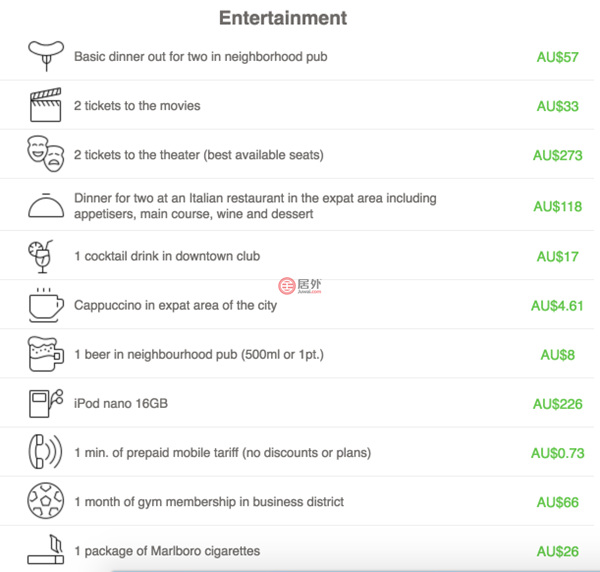Click the theater masks icon
This screenshot has width=600, height=572.
pos(45,155)
